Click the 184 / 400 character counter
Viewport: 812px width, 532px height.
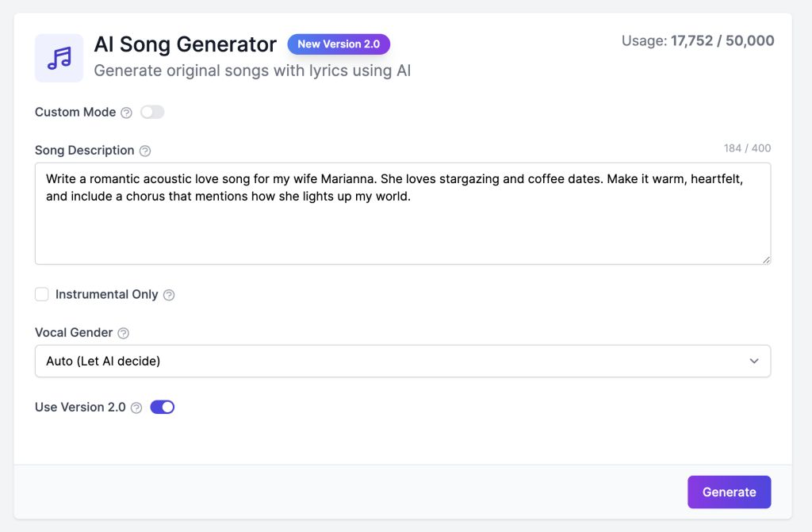point(747,148)
